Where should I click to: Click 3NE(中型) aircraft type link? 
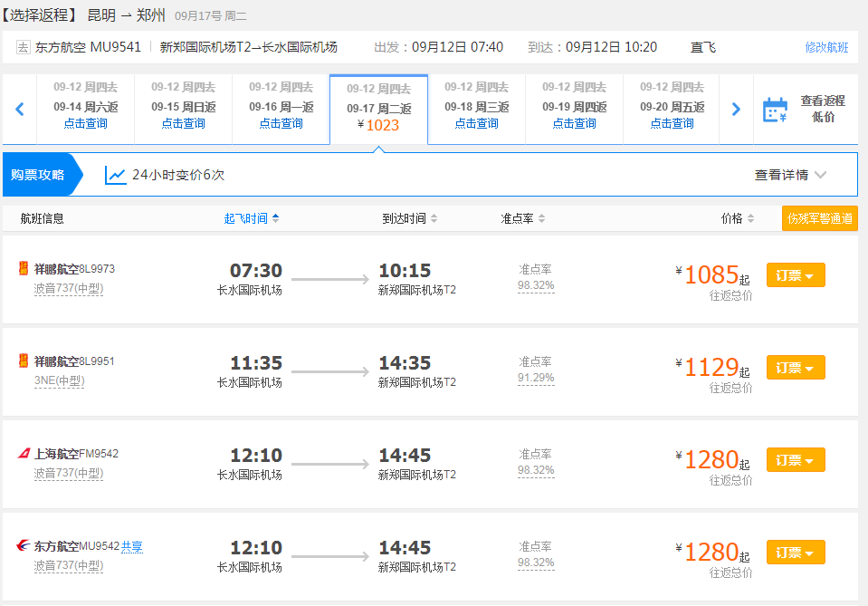[59, 380]
